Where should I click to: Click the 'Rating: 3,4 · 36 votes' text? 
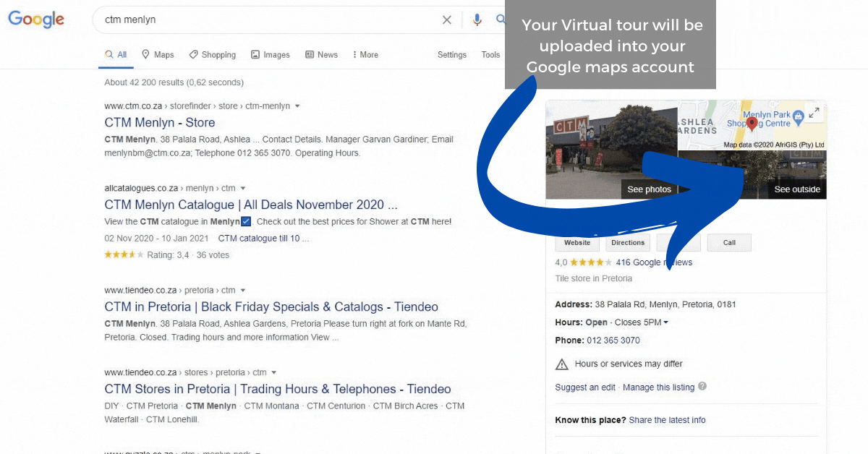[188, 255]
